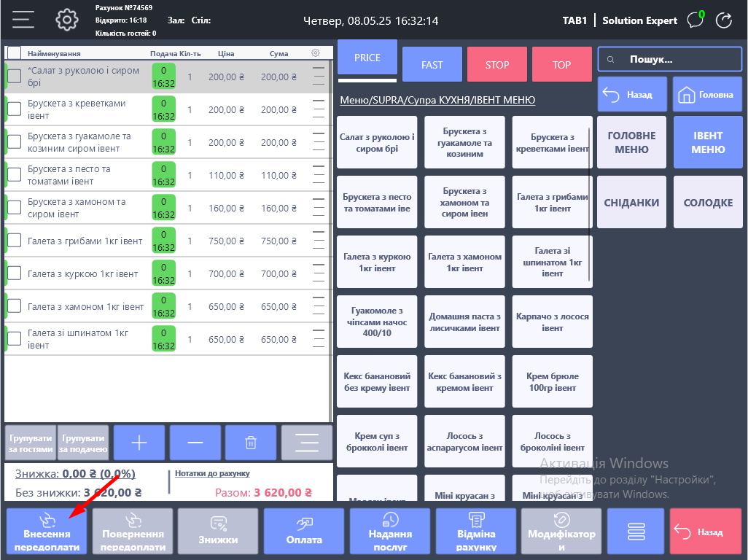Click the Пошук search field
This screenshot has width=748, height=560.
tap(669, 59)
